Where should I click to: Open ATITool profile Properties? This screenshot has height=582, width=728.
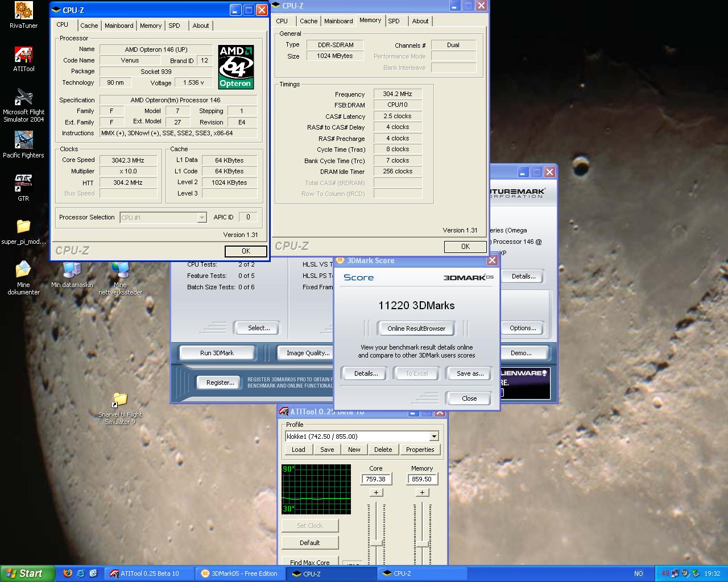[420, 450]
